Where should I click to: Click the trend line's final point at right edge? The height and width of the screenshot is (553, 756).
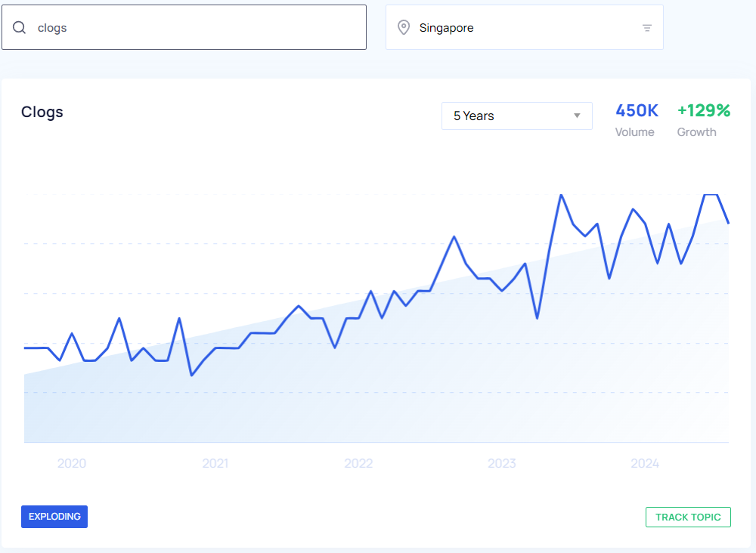click(x=728, y=223)
